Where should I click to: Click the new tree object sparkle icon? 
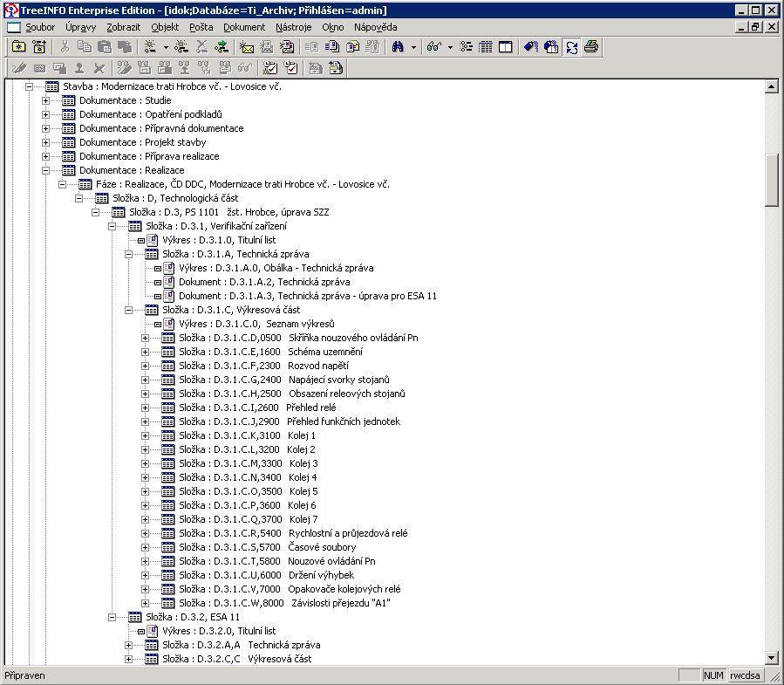[x=149, y=47]
